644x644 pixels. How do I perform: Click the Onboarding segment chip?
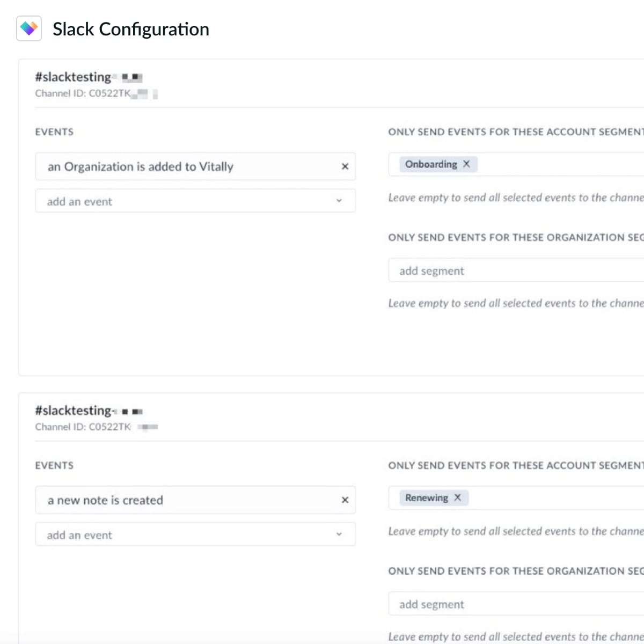click(438, 164)
